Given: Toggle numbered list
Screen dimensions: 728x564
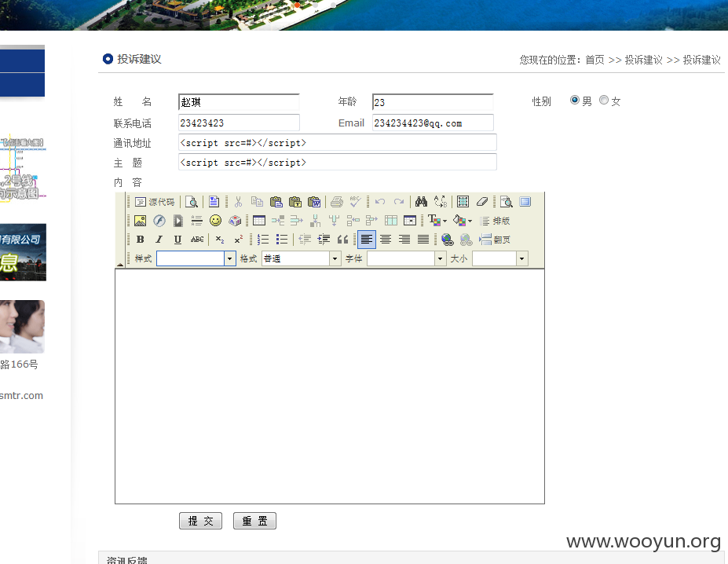Looking at the screenshot, I should pyautogui.click(x=263, y=240).
